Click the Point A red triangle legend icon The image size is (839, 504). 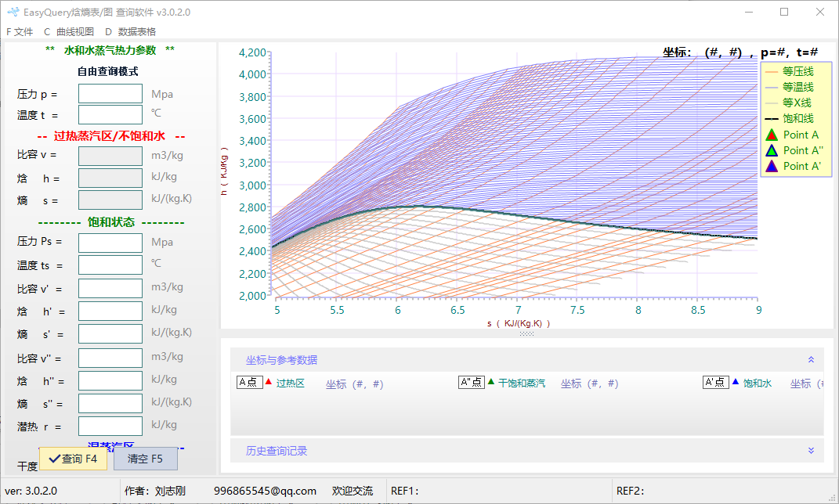pyautogui.click(x=772, y=135)
